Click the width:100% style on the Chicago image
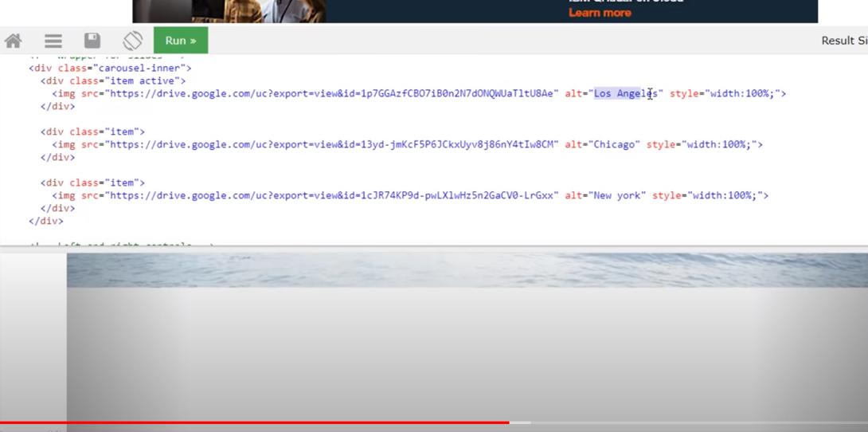This screenshot has width=868, height=432. (x=718, y=144)
